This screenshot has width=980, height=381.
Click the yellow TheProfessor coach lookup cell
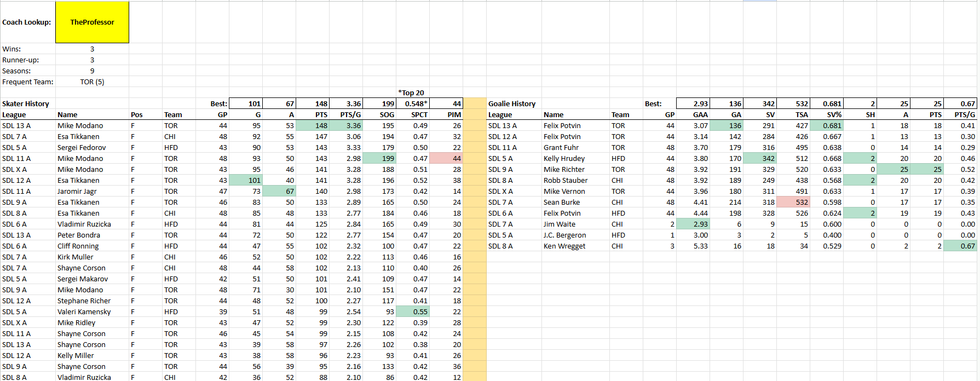click(x=92, y=22)
